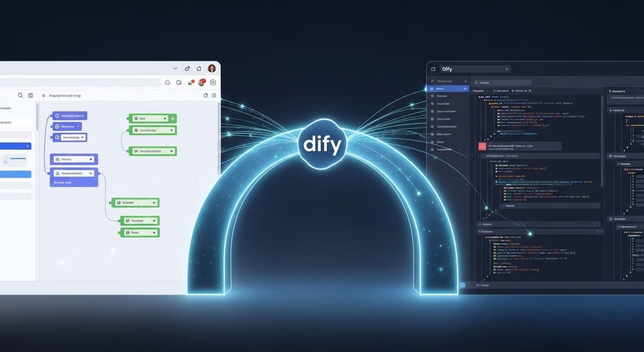Viewport: 644px width, 352px height.
Task: Close the Dify tab with the x
Action: click(507, 69)
